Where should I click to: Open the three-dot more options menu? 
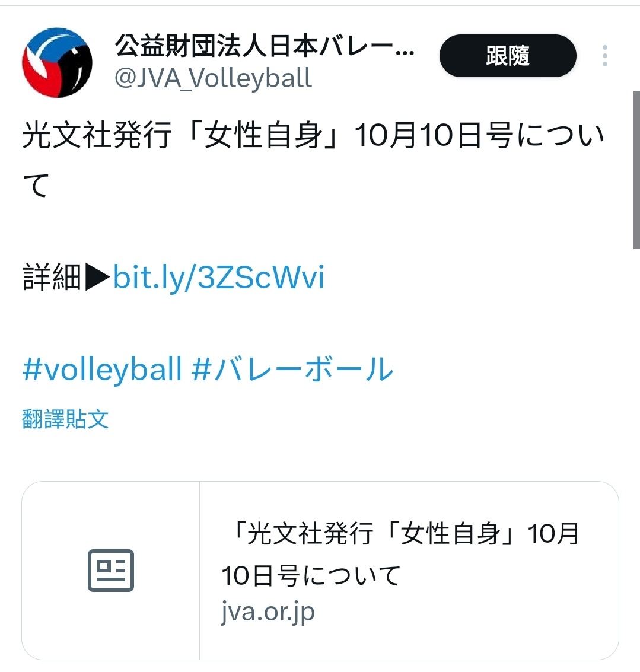point(605,56)
